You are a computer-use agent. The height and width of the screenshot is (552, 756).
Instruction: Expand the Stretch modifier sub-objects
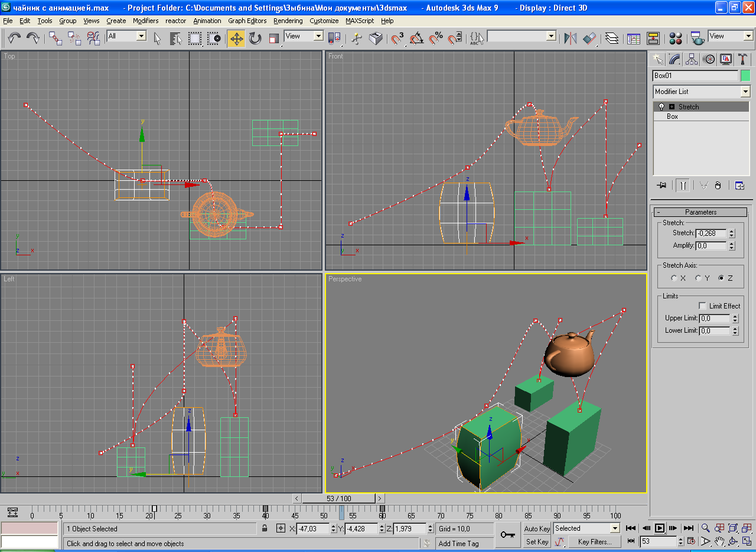(x=672, y=107)
